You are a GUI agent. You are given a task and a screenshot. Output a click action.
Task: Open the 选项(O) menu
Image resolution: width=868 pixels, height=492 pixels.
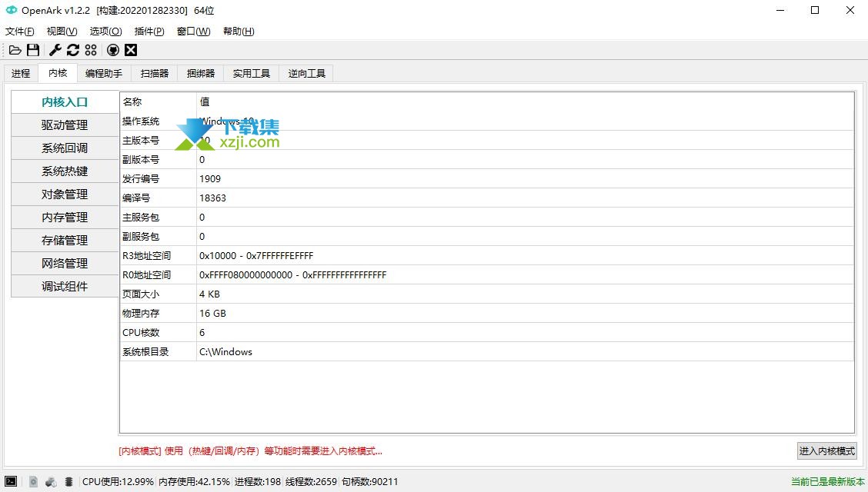pos(105,32)
